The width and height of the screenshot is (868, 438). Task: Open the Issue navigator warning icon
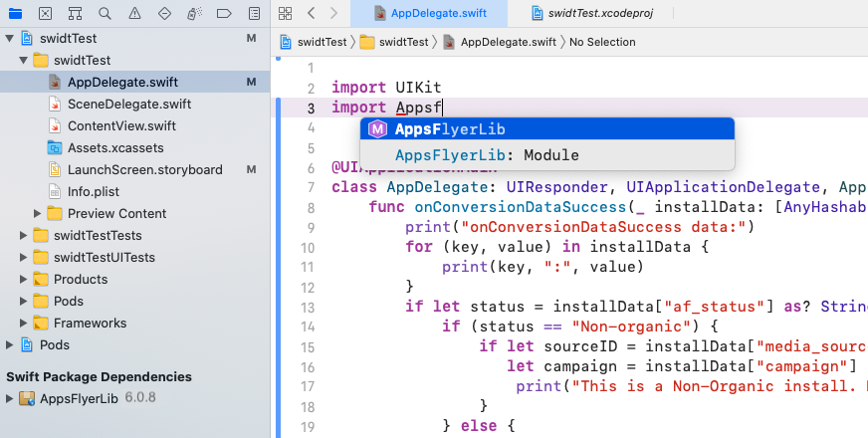[134, 13]
